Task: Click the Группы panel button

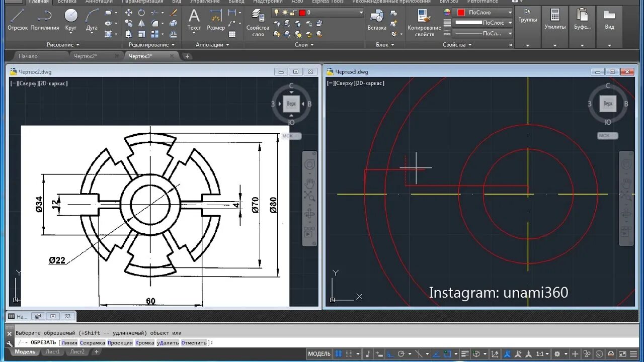Action: 527,28
